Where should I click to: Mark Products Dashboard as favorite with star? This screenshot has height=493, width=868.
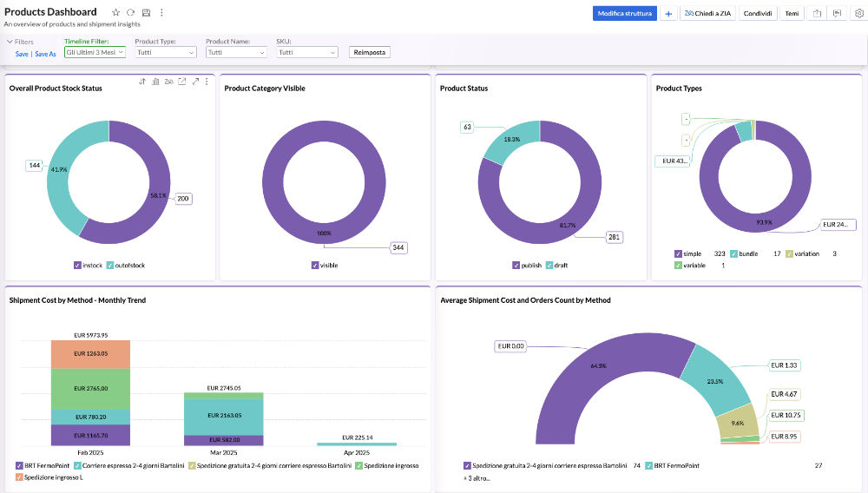pos(115,12)
